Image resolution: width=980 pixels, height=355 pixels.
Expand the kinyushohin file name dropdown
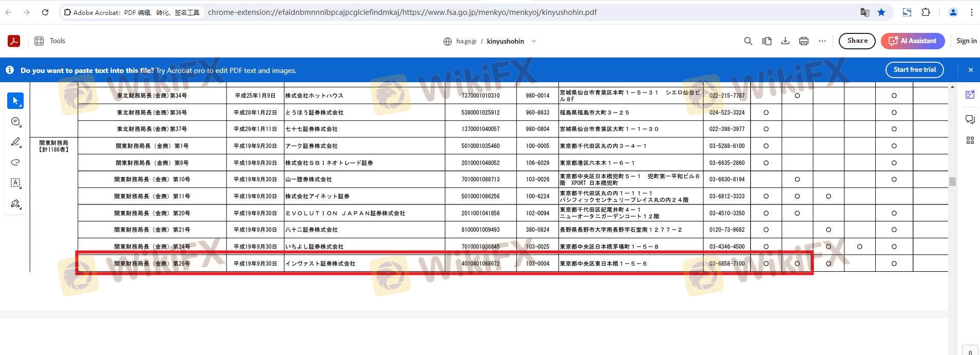tap(534, 42)
